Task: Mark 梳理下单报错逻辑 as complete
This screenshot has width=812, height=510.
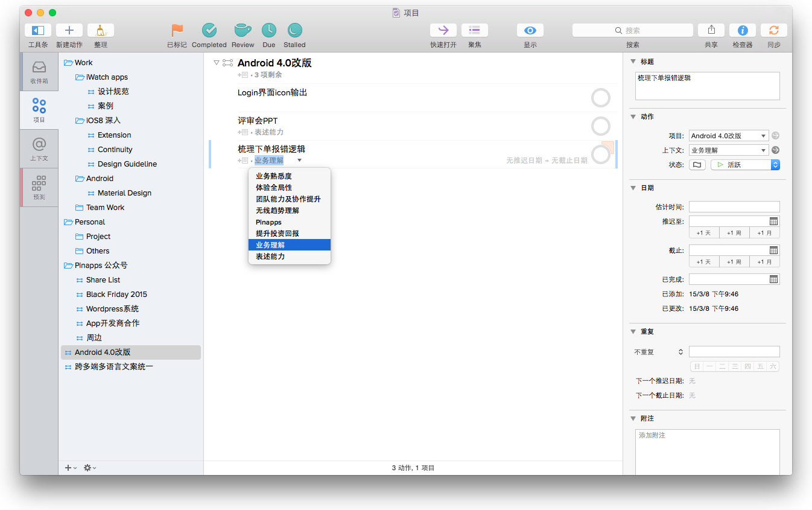Action: (x=601, y=155)
